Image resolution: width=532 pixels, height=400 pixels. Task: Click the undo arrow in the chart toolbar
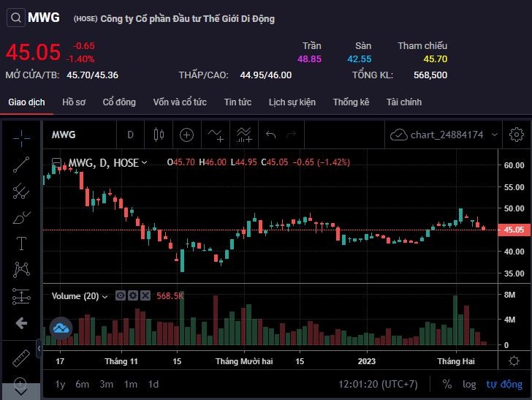pos(271,135)
